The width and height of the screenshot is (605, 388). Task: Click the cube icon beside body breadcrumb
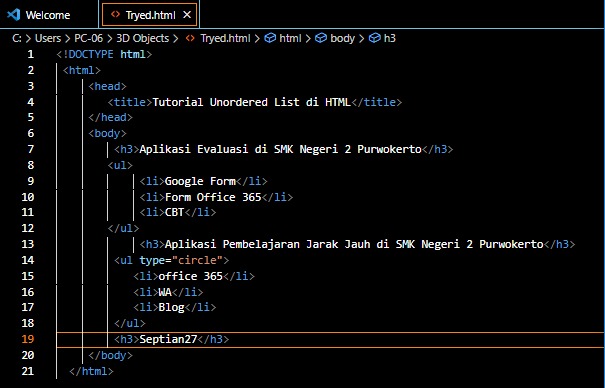tap(321, 38)
